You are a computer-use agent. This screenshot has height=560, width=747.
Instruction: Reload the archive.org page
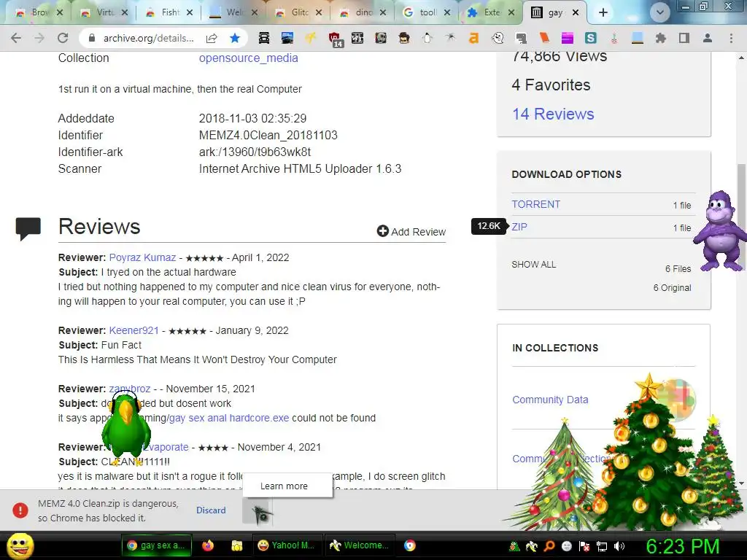coord(63,38)
